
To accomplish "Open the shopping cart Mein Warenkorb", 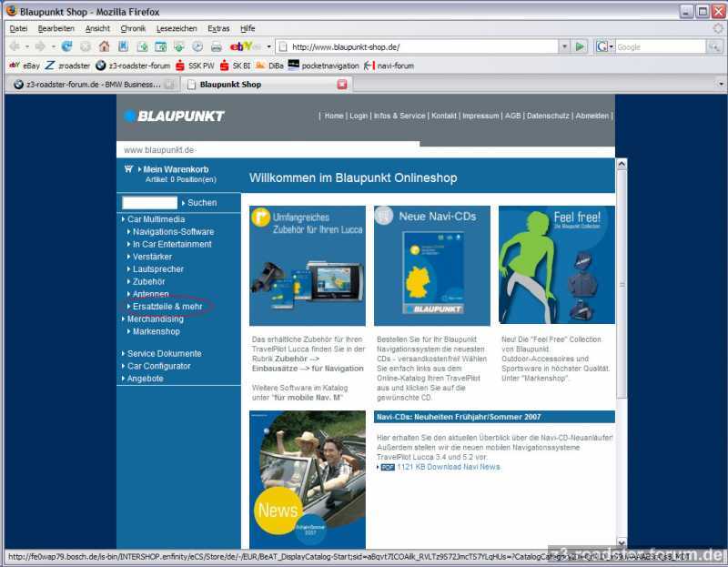I will tap(175, 169).
